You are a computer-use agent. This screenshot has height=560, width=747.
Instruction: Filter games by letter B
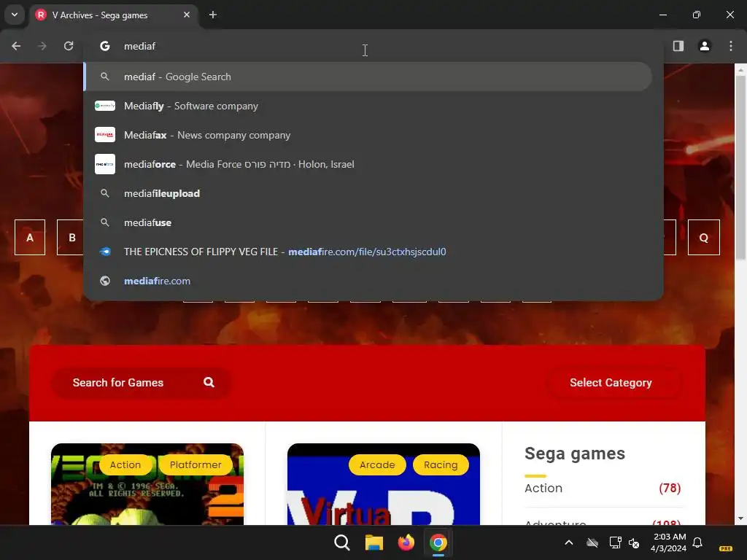[x=71, y=237]
